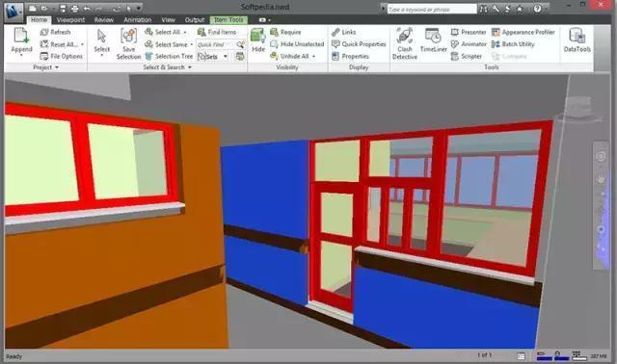
Task: Click the steering wheel on navigation bar
Action: [x=601, y=156]
